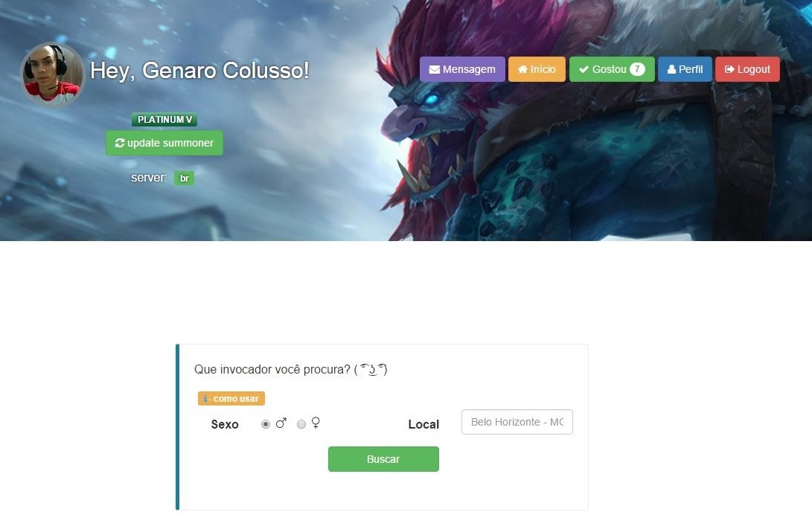Go home using the house icon
Image resolution: width=812 pixels, height=532 pixels.
(522, 69)
